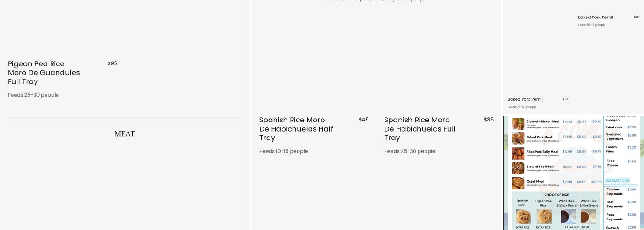Click the MEAT section heading

click(125, 134)
